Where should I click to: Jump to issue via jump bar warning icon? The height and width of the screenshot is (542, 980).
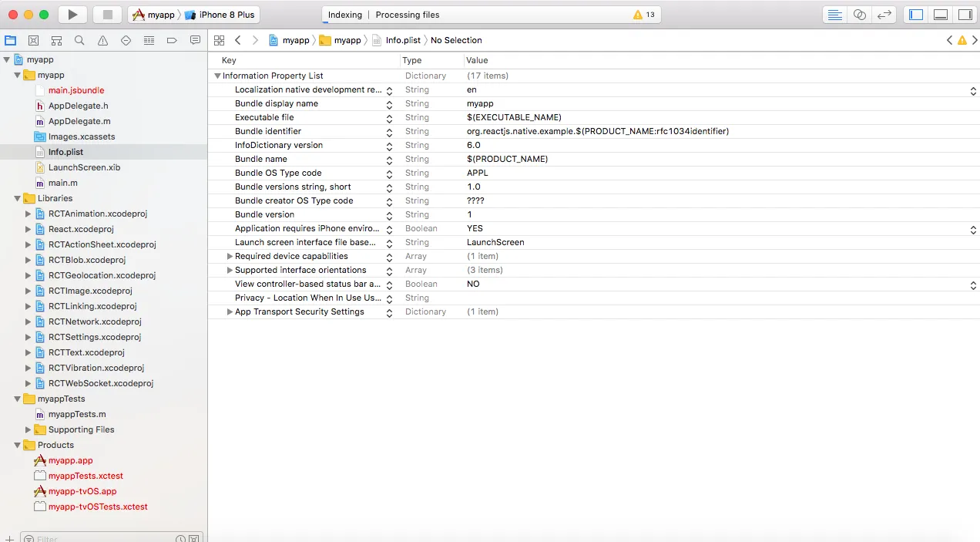pos(962,40)
